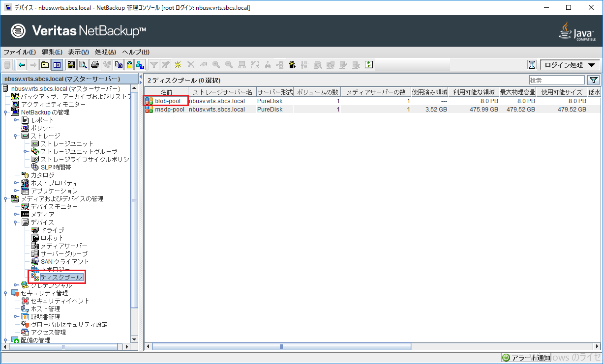This screenshot has width=603, height=364.
Task: Click the yellow star New icon
Action: tap(178, 65)
